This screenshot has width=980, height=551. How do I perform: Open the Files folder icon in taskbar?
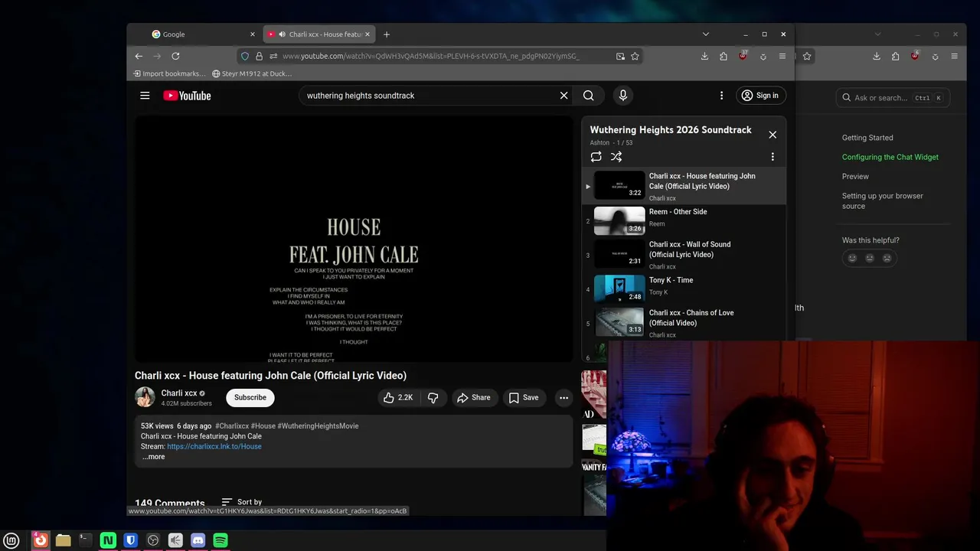coord(64,540)
